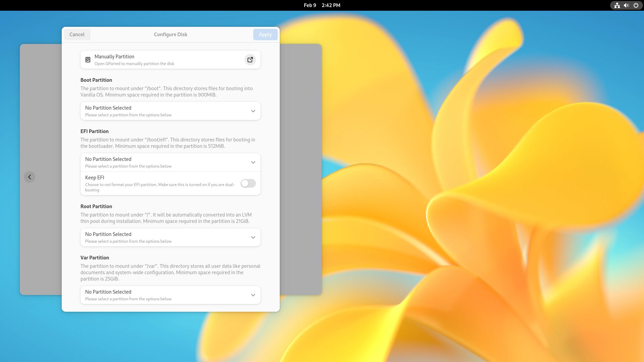Open the power menu icon in top bar

tap(636, 5)
